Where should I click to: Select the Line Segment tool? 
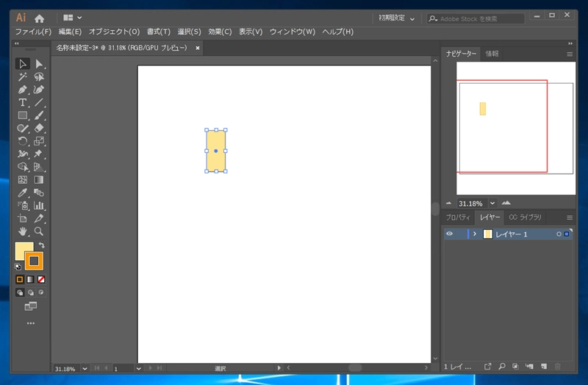pos(39,102)
